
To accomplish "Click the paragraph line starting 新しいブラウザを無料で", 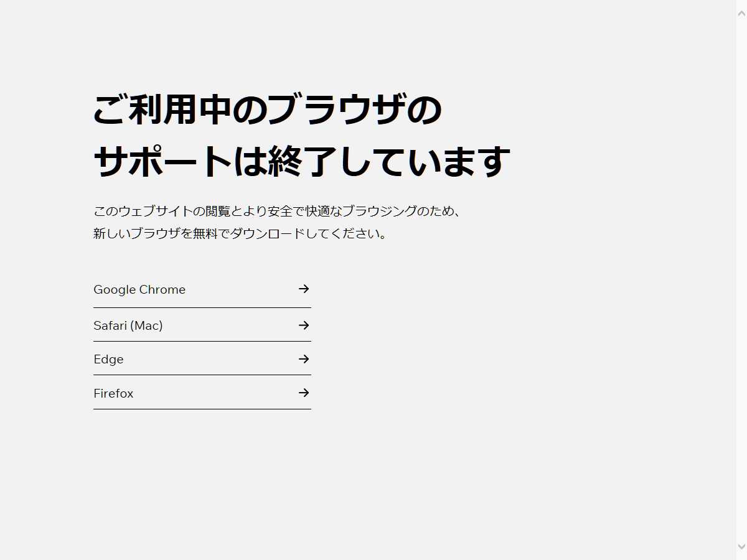I will click(240, 234).
